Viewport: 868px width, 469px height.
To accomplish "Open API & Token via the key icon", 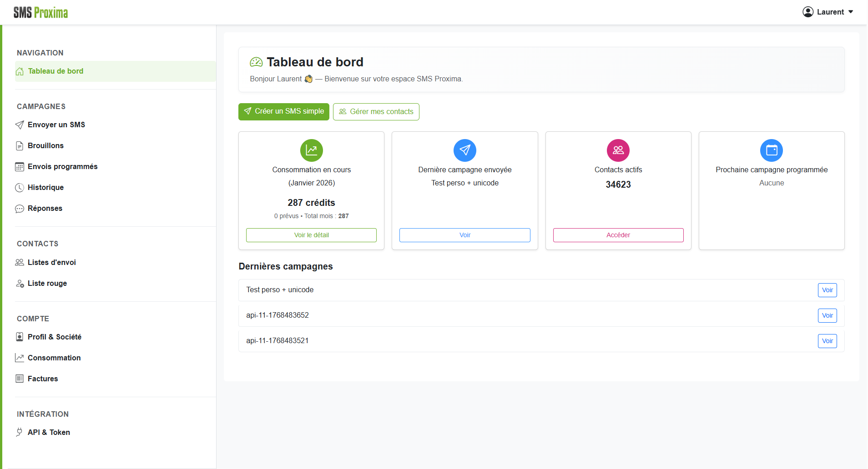I will (x=20, y=432).
